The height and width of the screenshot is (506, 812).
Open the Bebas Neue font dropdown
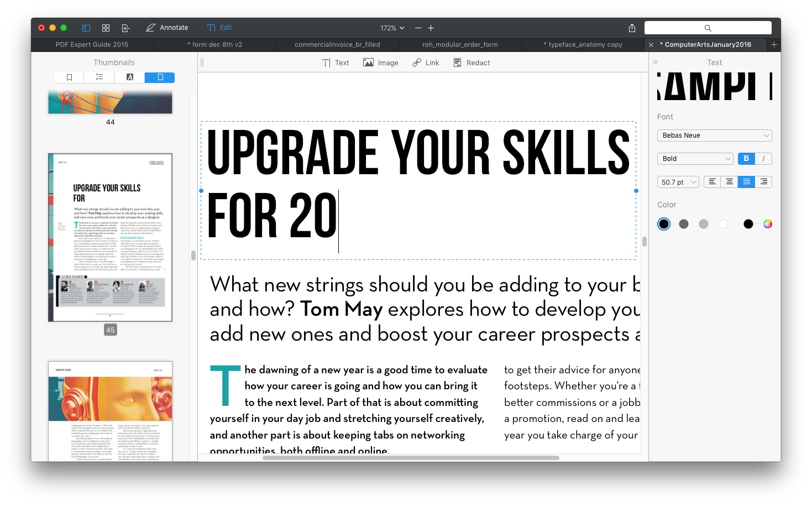714,135
